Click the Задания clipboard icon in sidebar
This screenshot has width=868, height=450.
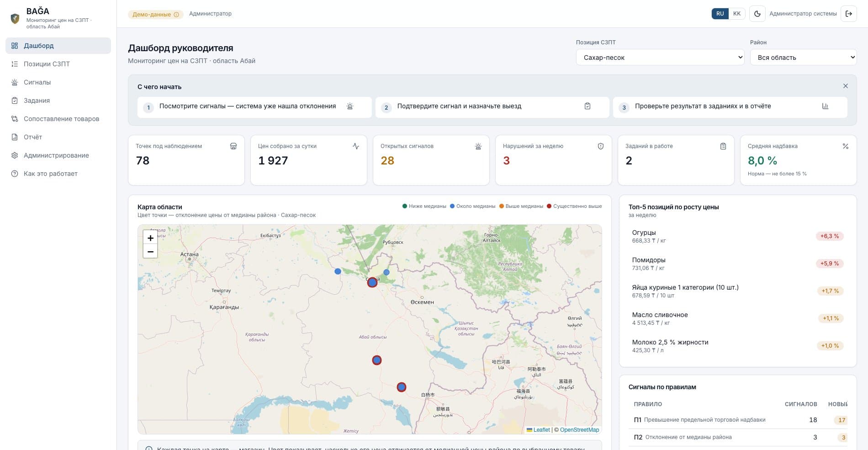15,101
